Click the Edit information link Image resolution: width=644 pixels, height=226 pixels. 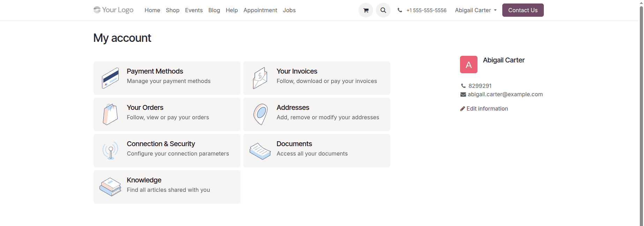pos(484,108)
